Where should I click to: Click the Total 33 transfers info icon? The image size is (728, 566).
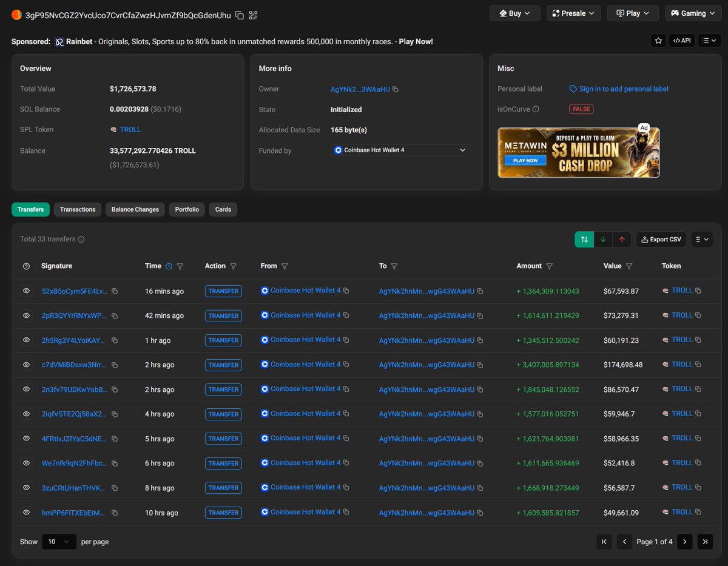81,239
